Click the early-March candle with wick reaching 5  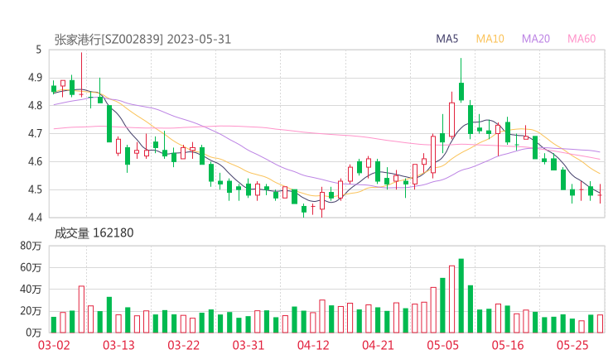(81, 74)
